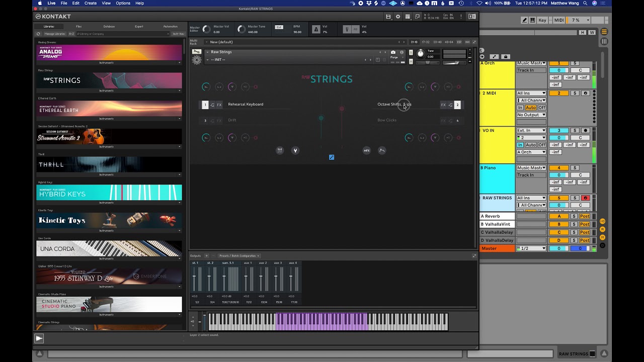Open the 2 MIDI No Output dropdown
Image resolution: width=644 pixels, height=362 pixels.
pos(531,115)
